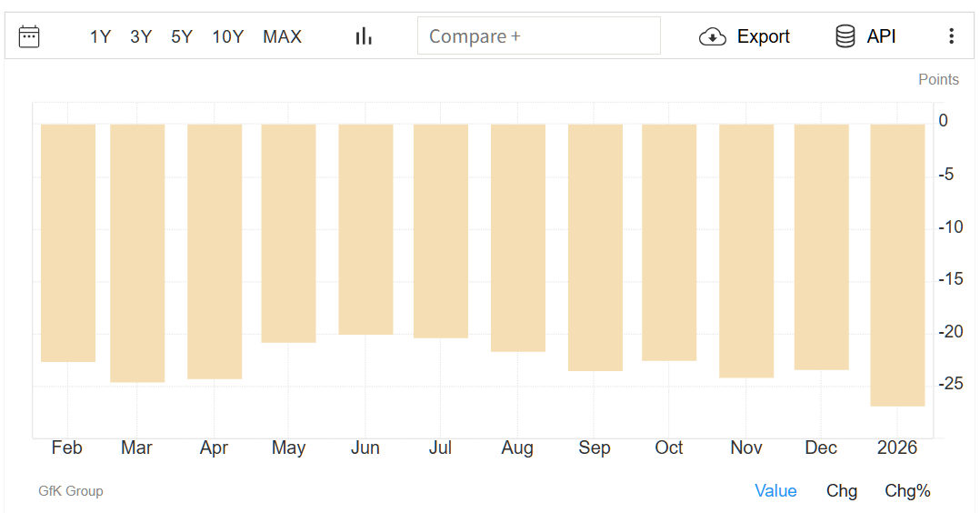
Task: Click the Export text label
Action: pyautogui.click(x=763, y=36)
